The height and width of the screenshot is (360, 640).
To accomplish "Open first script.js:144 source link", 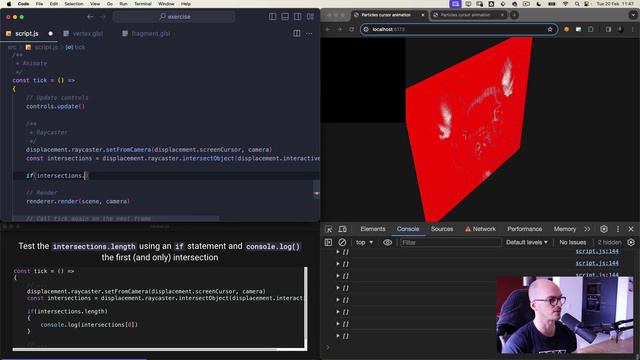I will coord(597,251).
